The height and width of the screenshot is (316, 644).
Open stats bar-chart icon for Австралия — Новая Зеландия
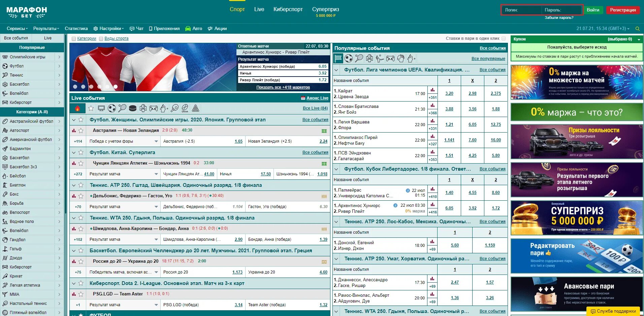click(74, 131)
